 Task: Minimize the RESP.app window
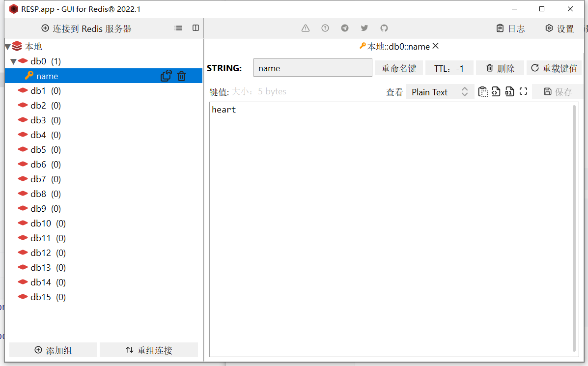(514, 9)
